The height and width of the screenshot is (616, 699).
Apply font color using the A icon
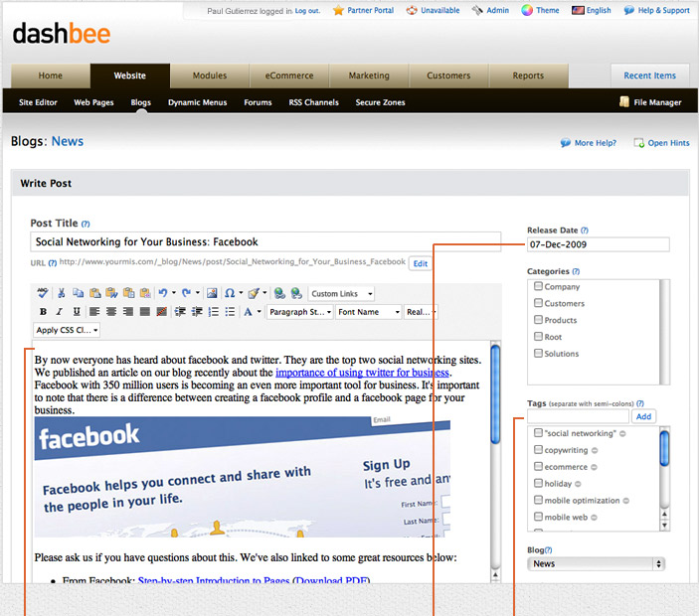pyautogui.click(x=248, y=311)
